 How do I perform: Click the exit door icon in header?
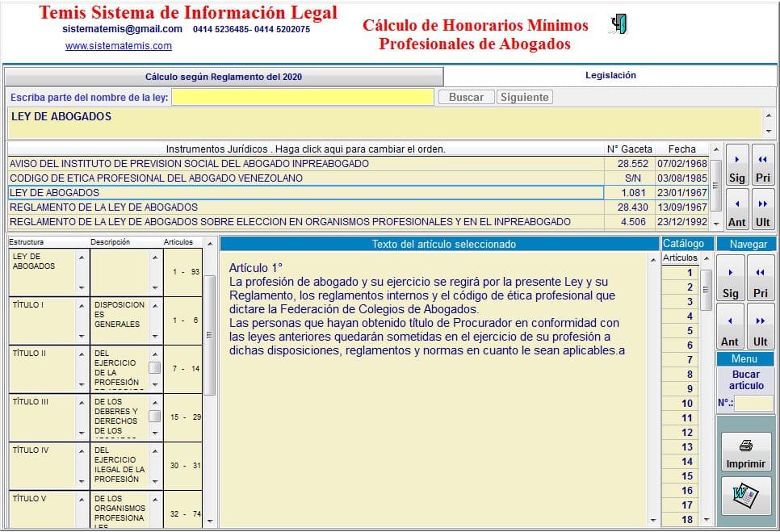(619, 25)
